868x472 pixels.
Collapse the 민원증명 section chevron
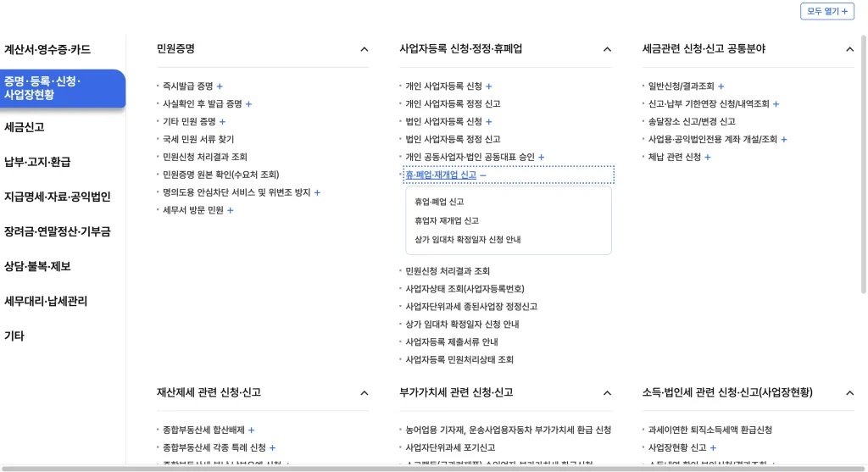[x=364, y=49]
